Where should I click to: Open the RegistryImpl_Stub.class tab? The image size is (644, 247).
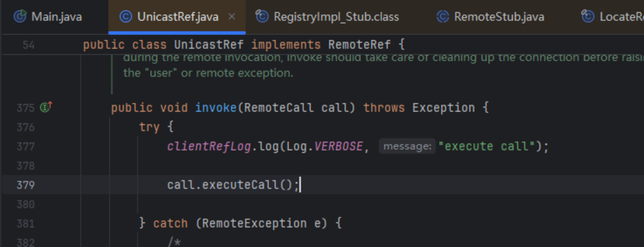coord(336,16)
